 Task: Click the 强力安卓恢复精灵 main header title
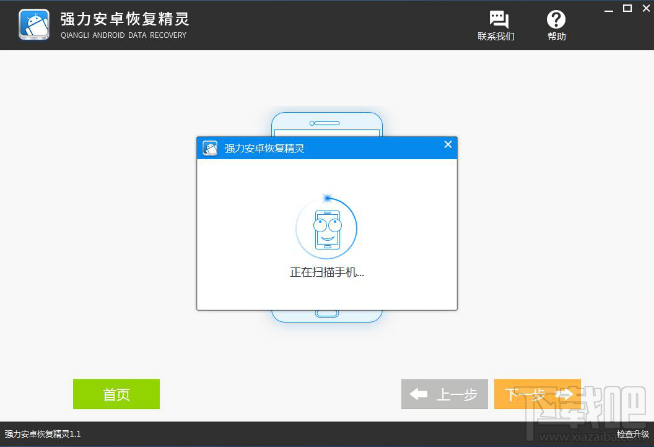click(125, 19)
